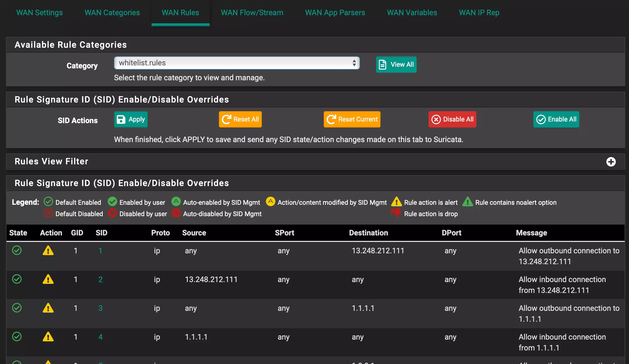This screenshot has height=364, width=629.
Task: Open the SID 3 rule link
Action: click(100, 308)
